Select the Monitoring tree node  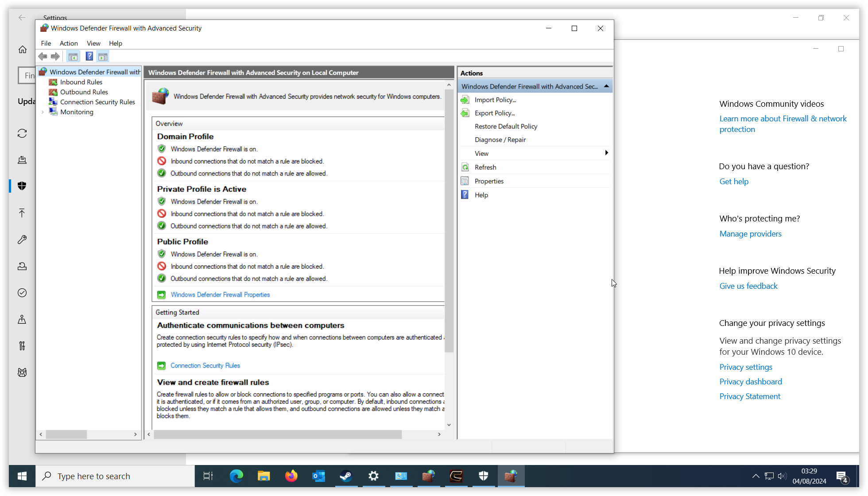(x=77, y=112)
